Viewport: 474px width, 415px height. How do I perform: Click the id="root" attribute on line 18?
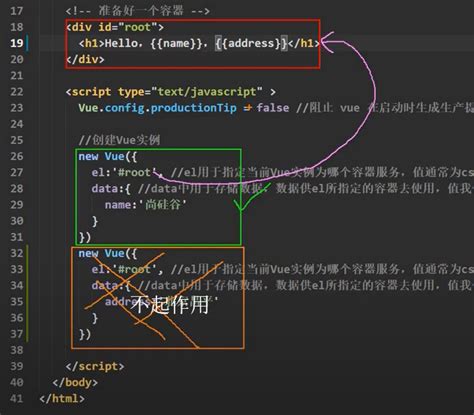pos(128,27)
